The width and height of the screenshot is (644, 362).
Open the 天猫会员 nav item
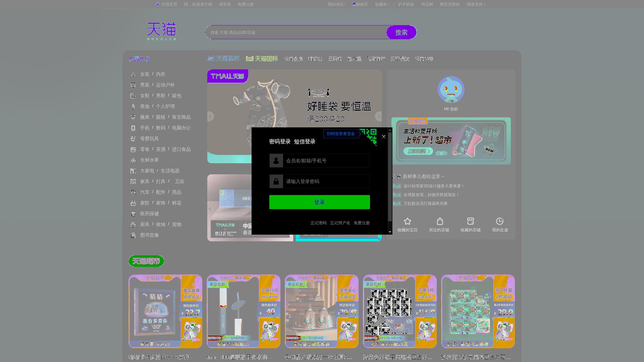(x=293, y=59)
